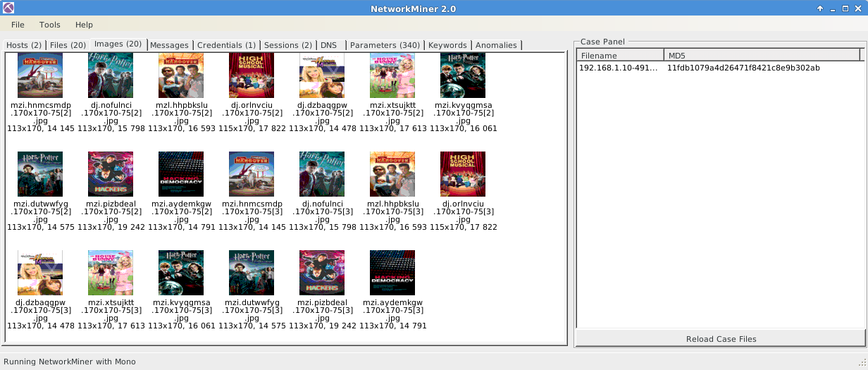Image resolution: width=868 pixels, height=370 pixels.
Task: Close the NetworkMiner window
Action: tap(858, 8)
